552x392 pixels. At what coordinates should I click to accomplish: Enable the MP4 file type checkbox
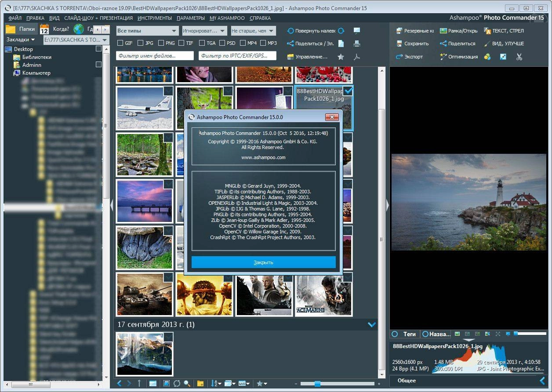(243, 43)
